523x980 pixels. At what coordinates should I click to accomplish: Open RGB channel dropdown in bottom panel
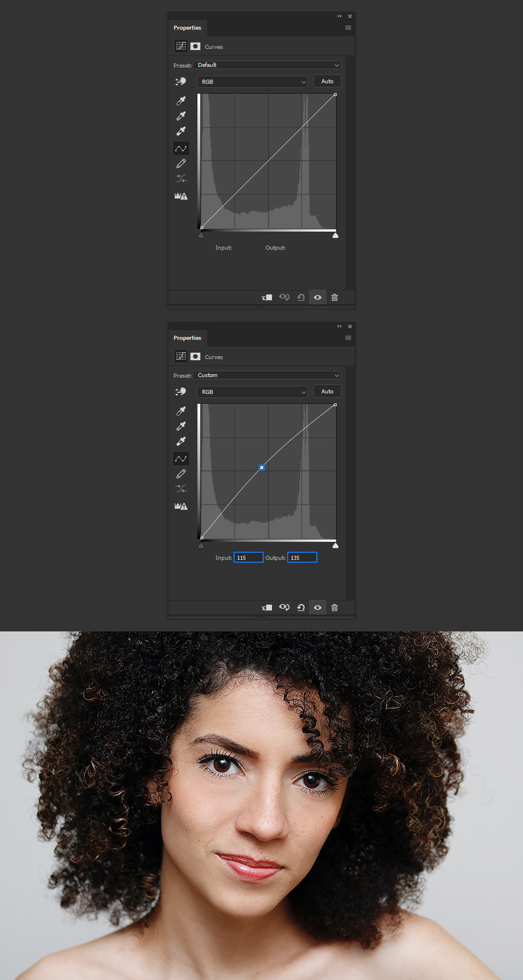click(252, 392)
